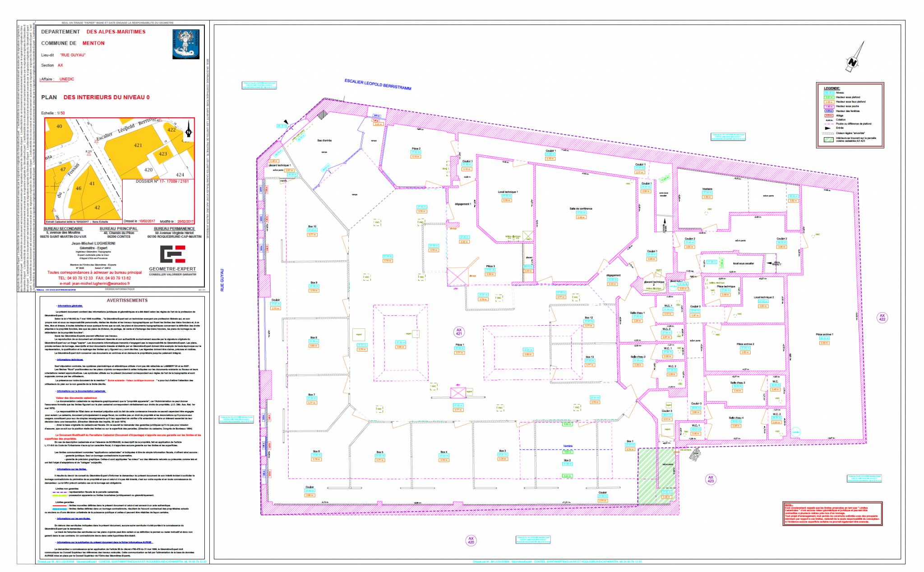
Task: Click the AX 423 parcel circle marker
Action: click(x=711, y=480)
